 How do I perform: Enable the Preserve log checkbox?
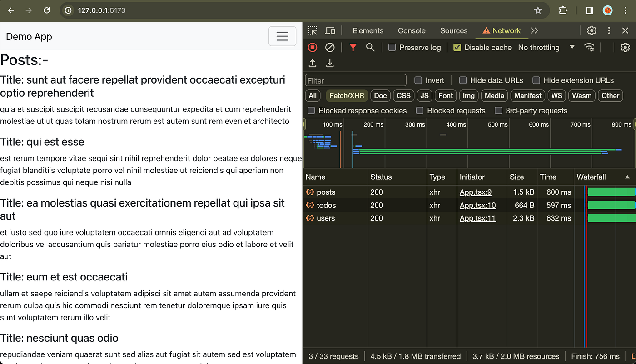(392, 48)
